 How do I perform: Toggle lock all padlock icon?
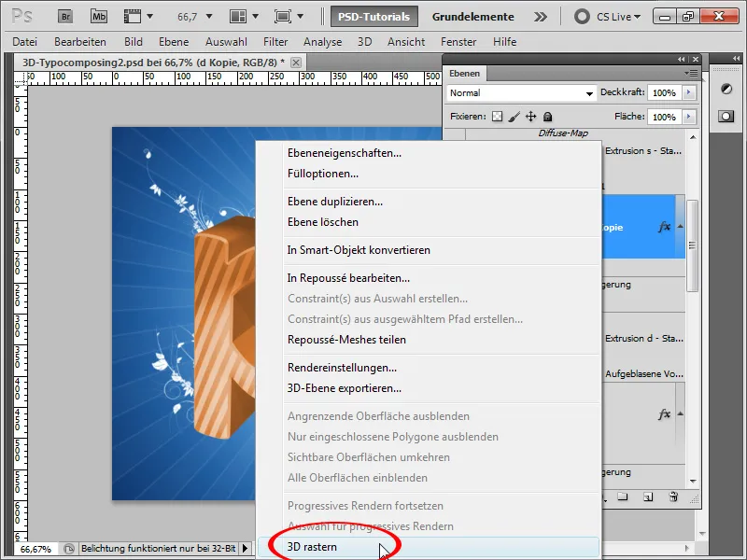[547, 117]
